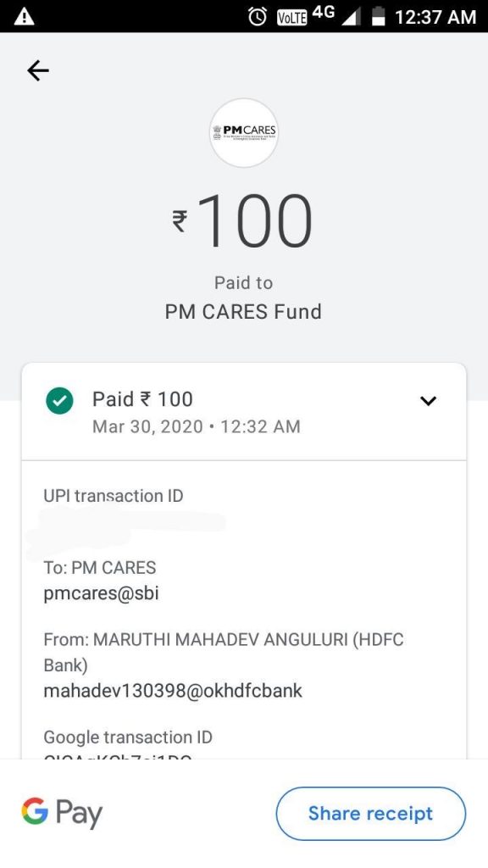
Task: Tap the Google transaction ID label
Action: (x=128, y=737)
